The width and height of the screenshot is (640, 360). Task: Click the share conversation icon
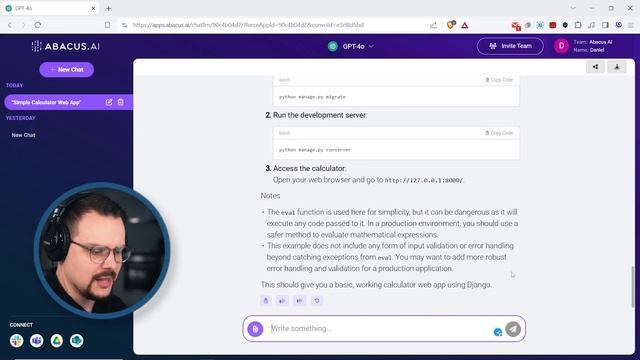coord(596,67)
